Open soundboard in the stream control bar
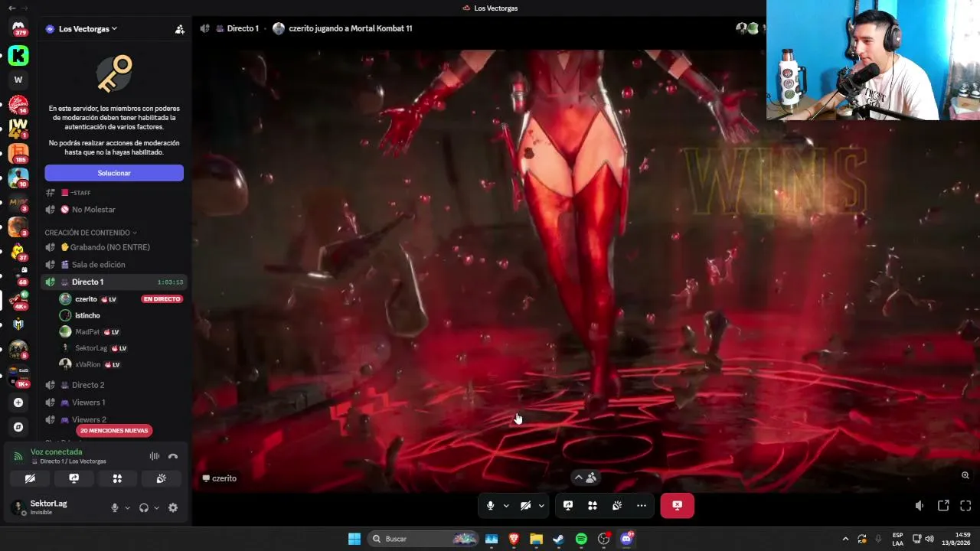This screenshot has height=551, width=980. [x=617, y=506]
